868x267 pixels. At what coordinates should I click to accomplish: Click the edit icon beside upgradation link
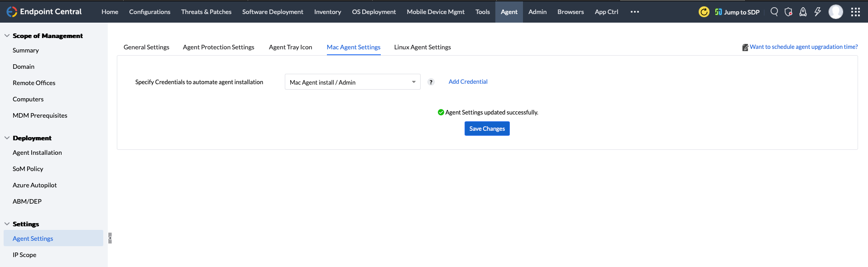tap(745, 48)
